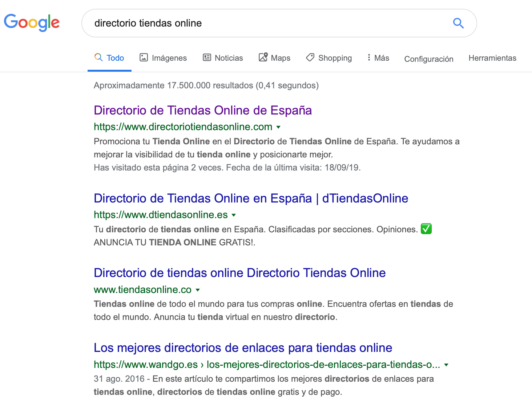
Task: Click the green check mark emoji in snippet
Action: pyautogui.click(x=426, y=229)
